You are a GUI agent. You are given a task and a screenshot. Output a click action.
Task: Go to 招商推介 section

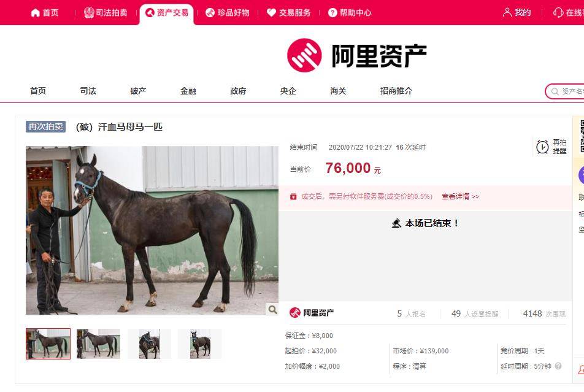[x=396, y=91]
